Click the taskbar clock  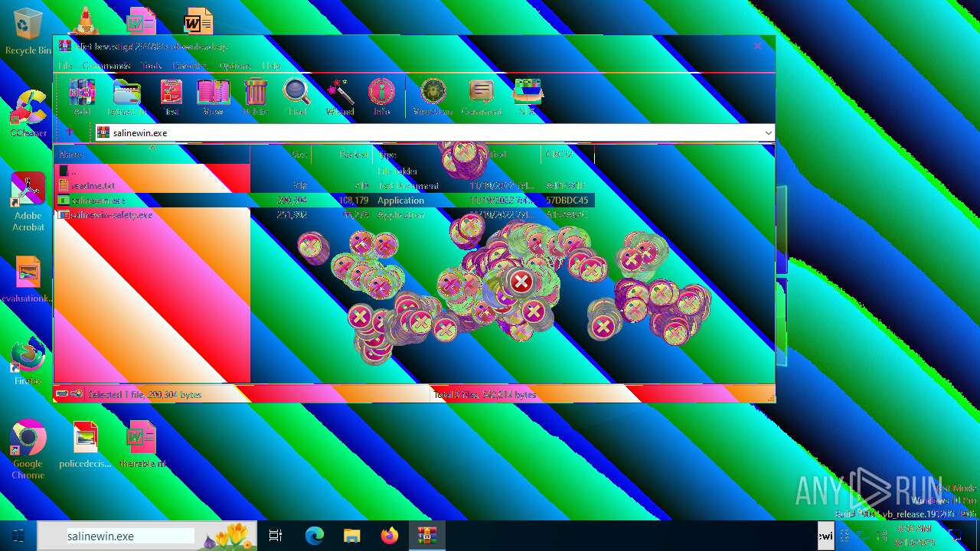[914, 536]
